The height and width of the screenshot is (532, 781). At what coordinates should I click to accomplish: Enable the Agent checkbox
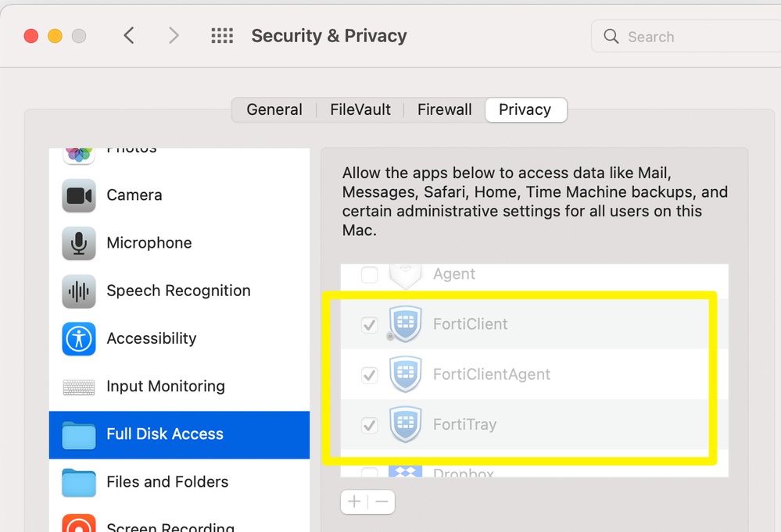coord(370,275)
